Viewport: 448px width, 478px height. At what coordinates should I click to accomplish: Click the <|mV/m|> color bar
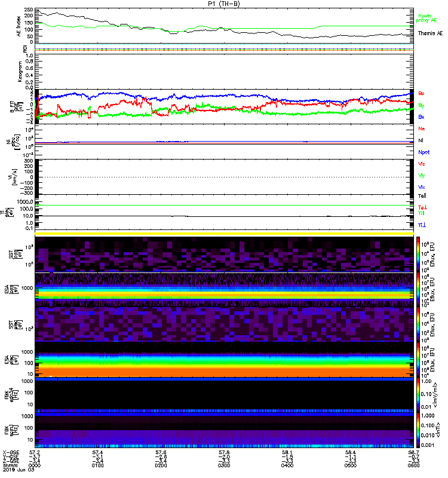[x=418, y=395]
